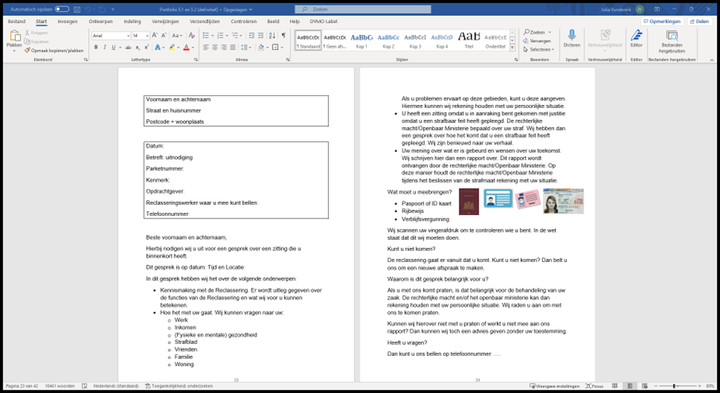This screenshot has width=720, height=393.
Task: Adjust the zoom slider in status bar
Action: pos(674,386)
